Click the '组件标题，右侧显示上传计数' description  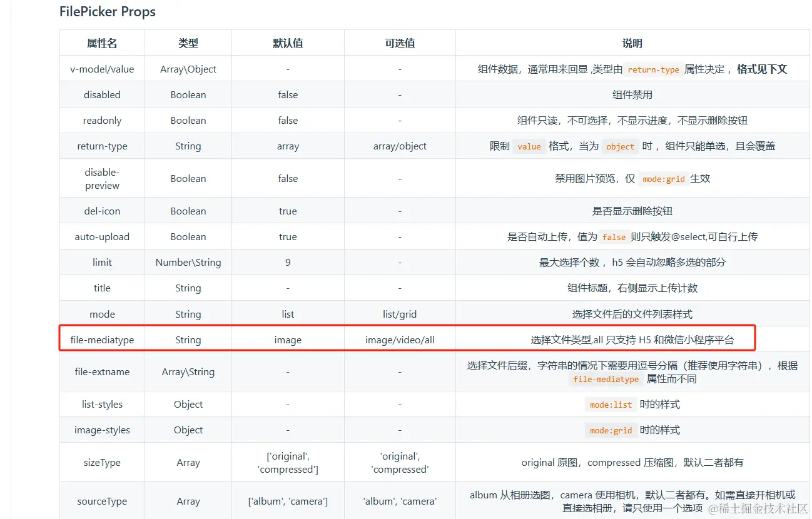click(x=632, y=288)
